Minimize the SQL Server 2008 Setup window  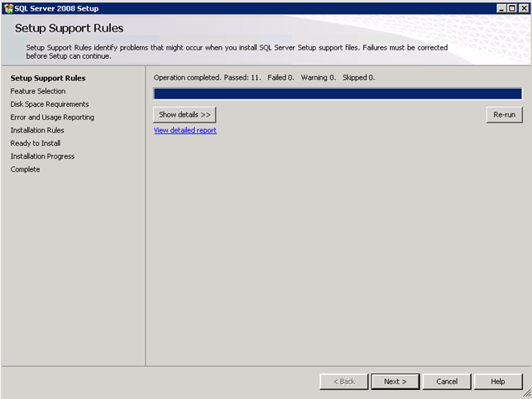501,8
